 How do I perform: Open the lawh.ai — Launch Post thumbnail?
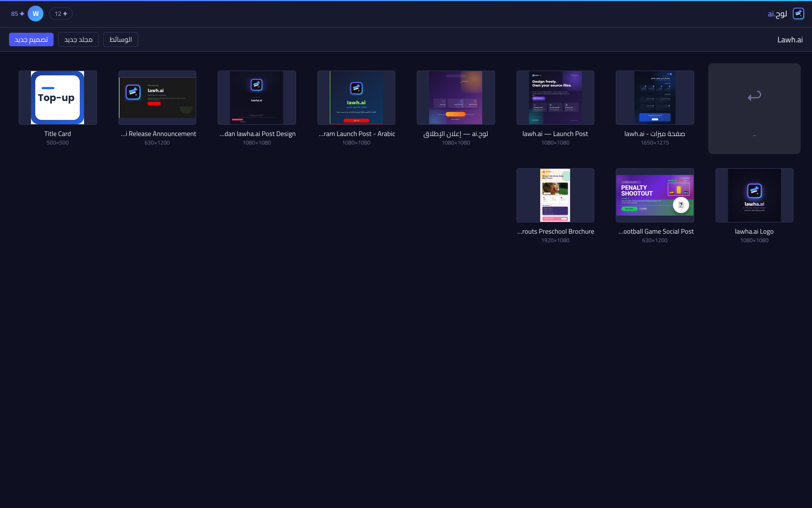(x=555, y=97)
